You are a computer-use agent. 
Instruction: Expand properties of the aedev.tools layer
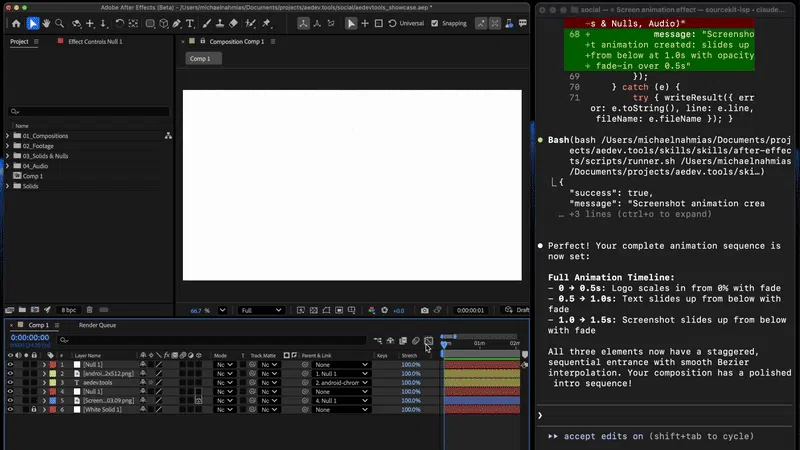(44, 383)
